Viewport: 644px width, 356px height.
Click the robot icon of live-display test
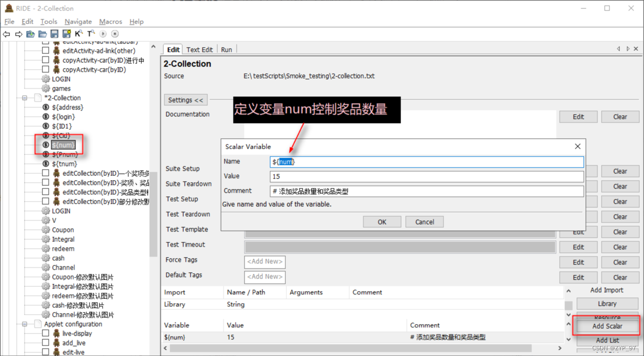click(x=56, y=333)
